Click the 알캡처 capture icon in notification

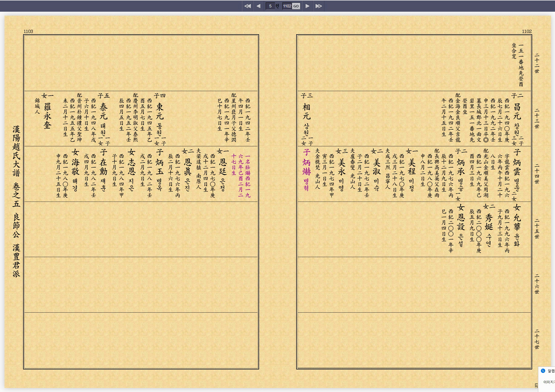pos(543,371)
